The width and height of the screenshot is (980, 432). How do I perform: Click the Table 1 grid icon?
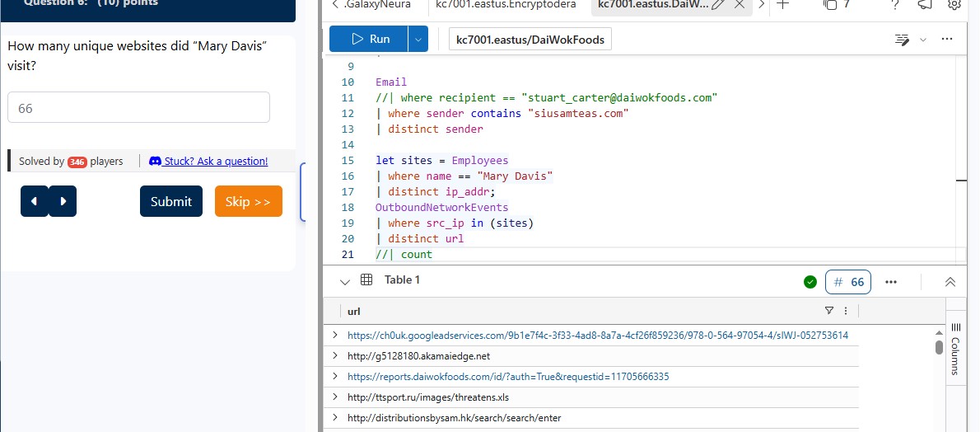click(366, 279)
